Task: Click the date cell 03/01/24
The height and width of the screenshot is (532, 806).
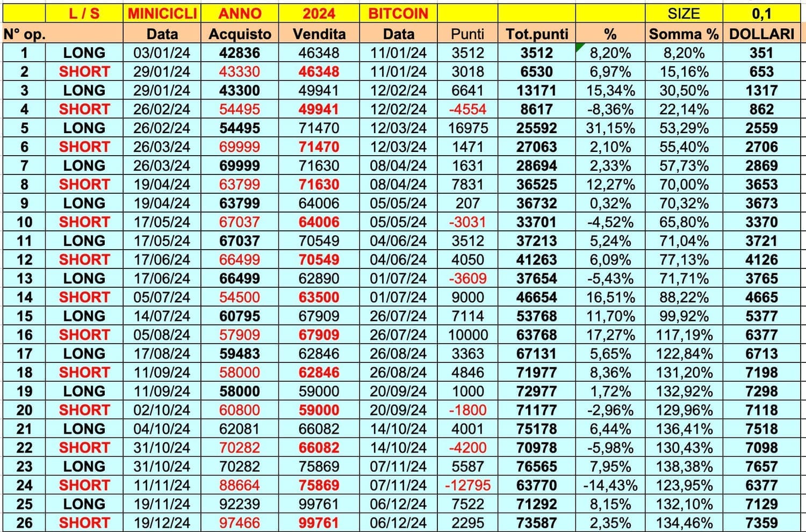Action: pos(162,53)
